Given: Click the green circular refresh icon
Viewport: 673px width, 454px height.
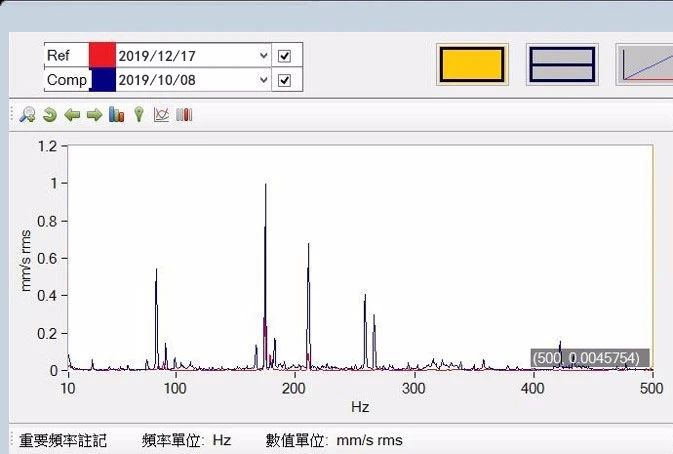Looking at the screenshot, I should coord(49,115).
